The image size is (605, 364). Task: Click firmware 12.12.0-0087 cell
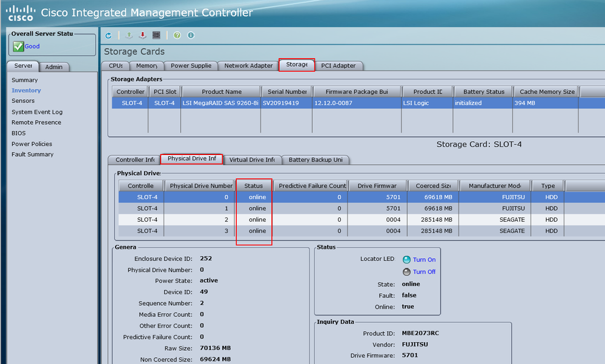357,103
